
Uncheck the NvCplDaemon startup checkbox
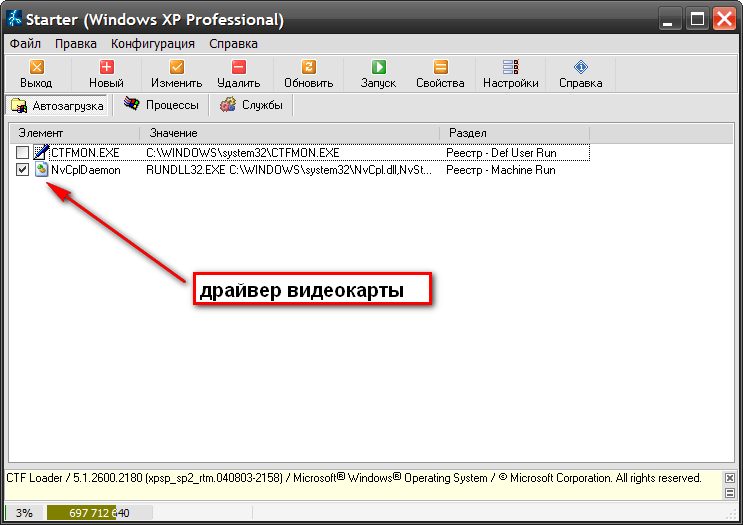click(x=23, y=171)
